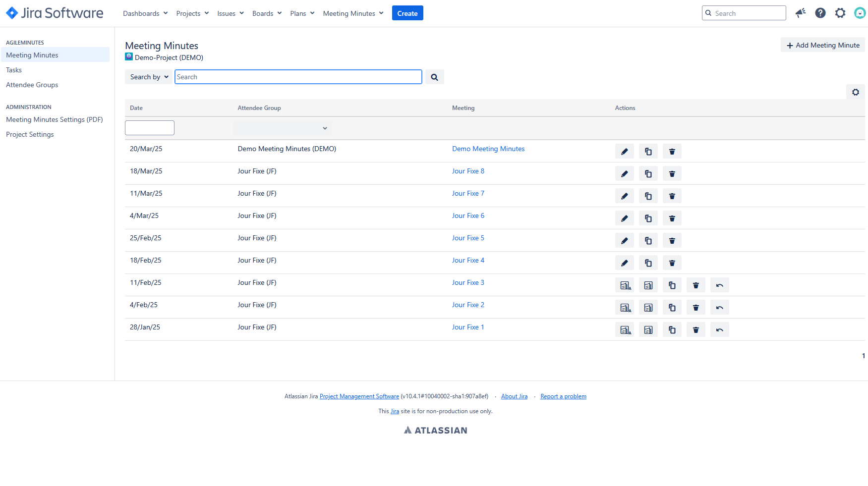
Task: Click the Date filter input box
Action: pos(150,128)
